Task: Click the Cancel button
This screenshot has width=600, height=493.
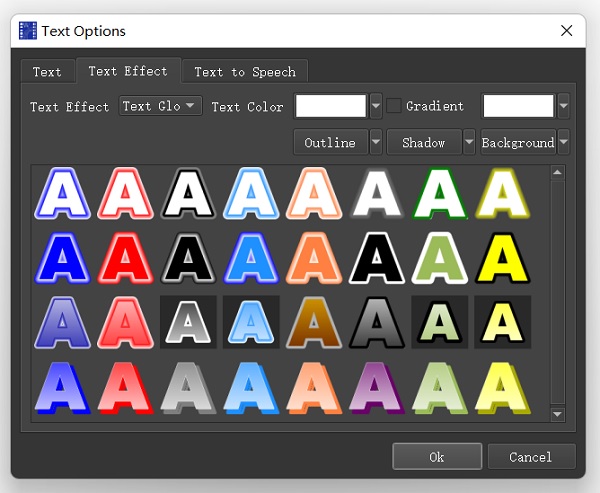Action: click(x=531, y=457)
